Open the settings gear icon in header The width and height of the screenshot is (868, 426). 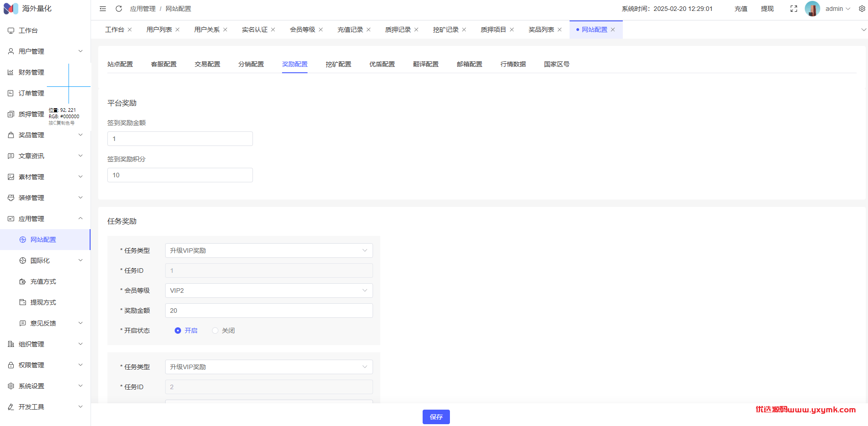click(862, 9)
